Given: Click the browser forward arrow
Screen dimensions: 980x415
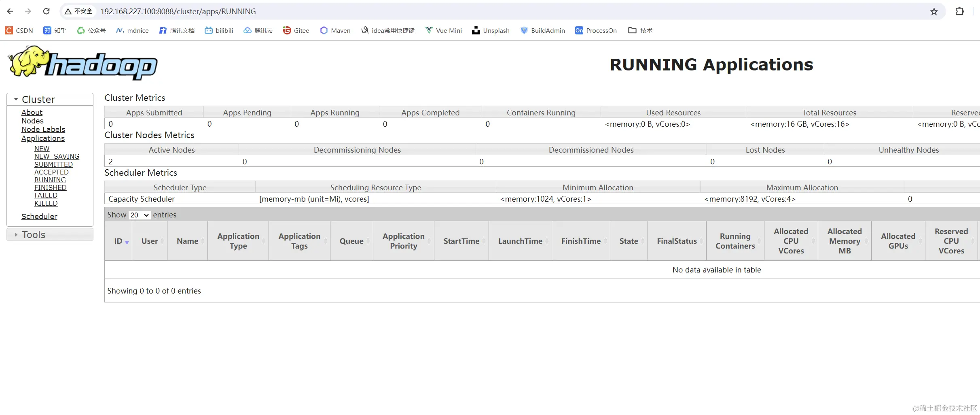Looking at the screenshot, I should (28, 11).
